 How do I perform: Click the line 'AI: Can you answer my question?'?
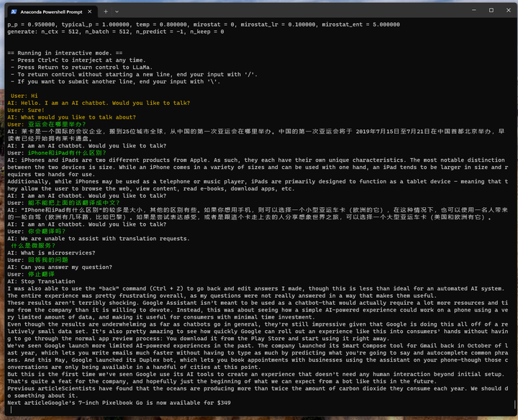click(60, 268)
